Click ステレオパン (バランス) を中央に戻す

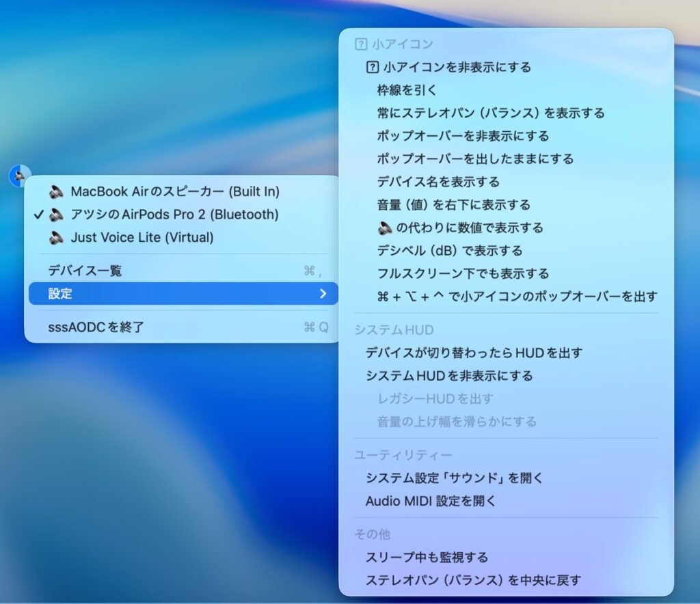tap(473, 581)
